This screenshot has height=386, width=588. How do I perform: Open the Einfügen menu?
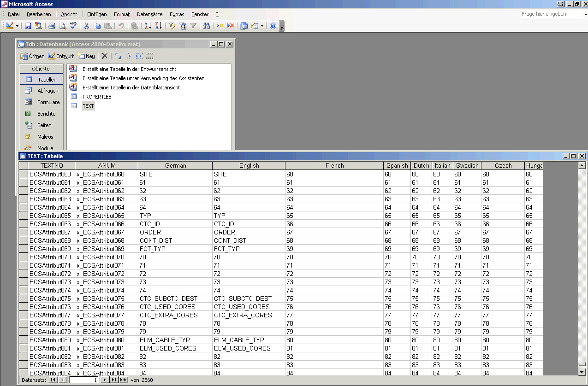point(97,14)
